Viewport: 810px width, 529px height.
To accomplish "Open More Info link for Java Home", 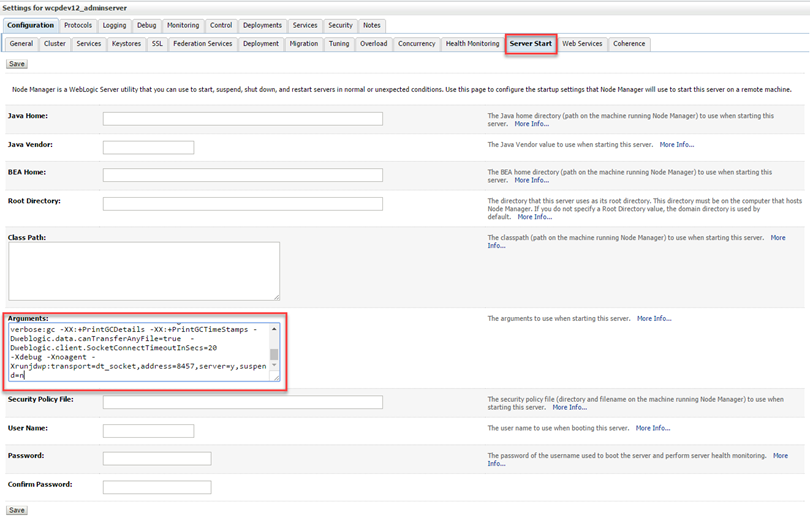I will point(532,124).
